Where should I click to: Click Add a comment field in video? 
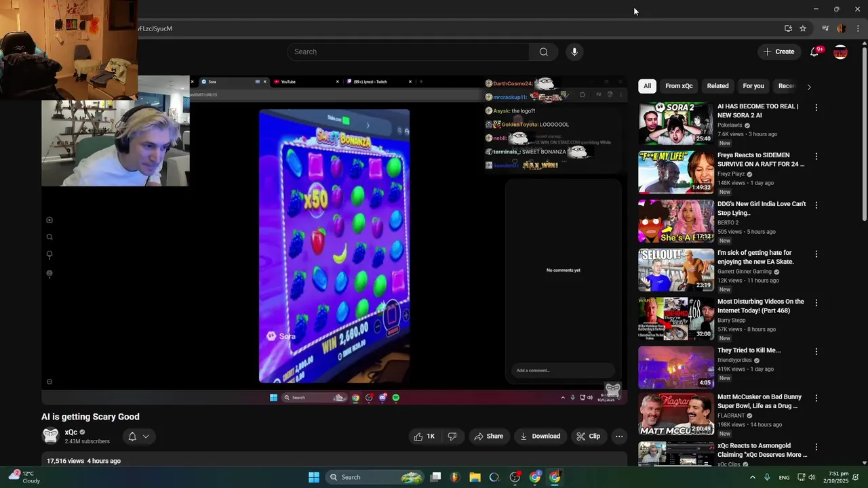(563, 370)
